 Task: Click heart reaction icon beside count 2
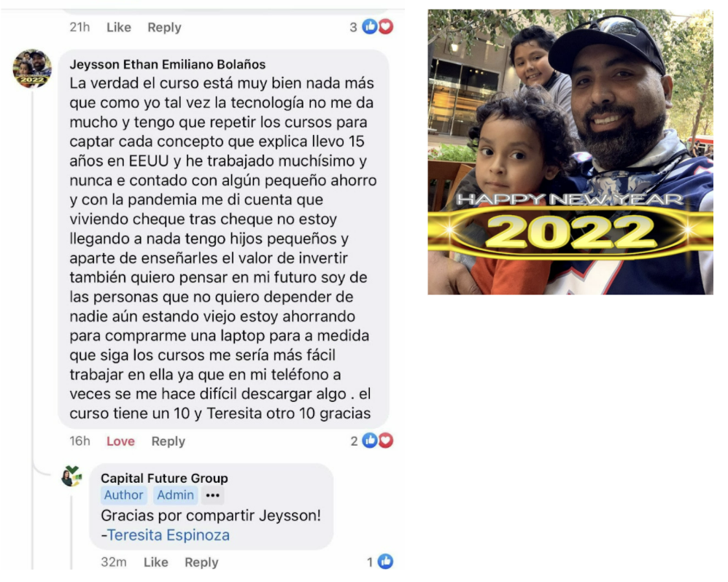pyautogui.click(x=385, y=441)
